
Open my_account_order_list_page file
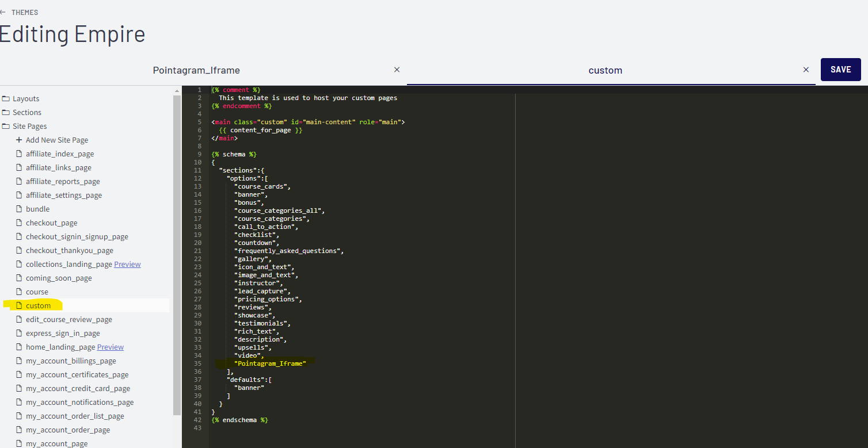[x=75, y=416]
